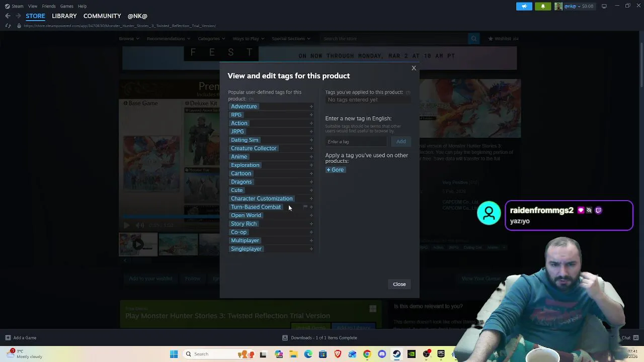Viewport: 644px width, 362px height.
Task: Click the store search magnifier icon
Action: click(473, 39)
